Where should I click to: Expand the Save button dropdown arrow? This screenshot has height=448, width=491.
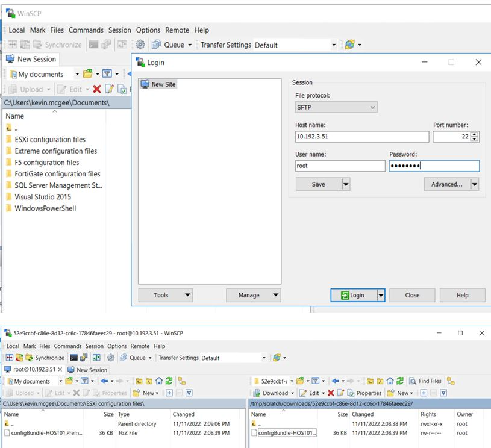tap(346, 184)
